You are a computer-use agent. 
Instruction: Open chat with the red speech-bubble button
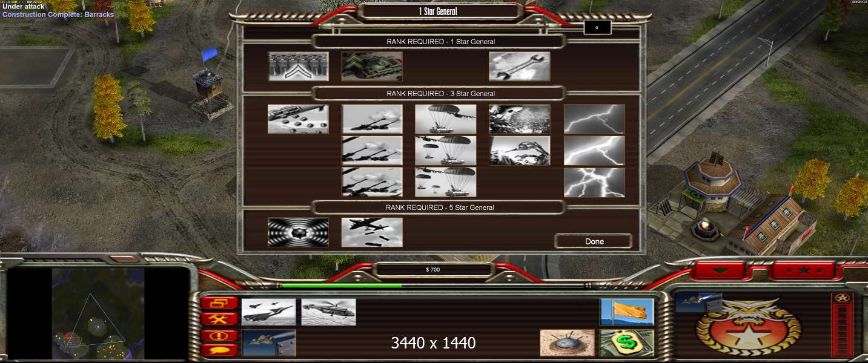219,350
